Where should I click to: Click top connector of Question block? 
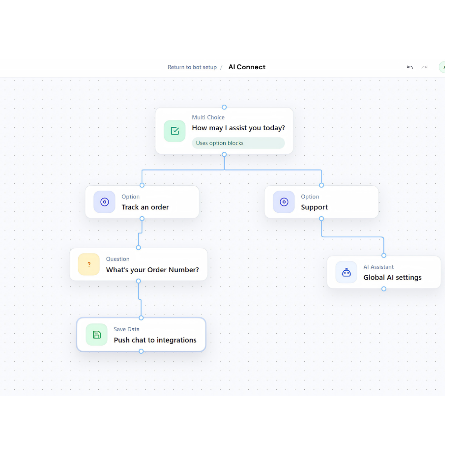(x=139, y=248)
